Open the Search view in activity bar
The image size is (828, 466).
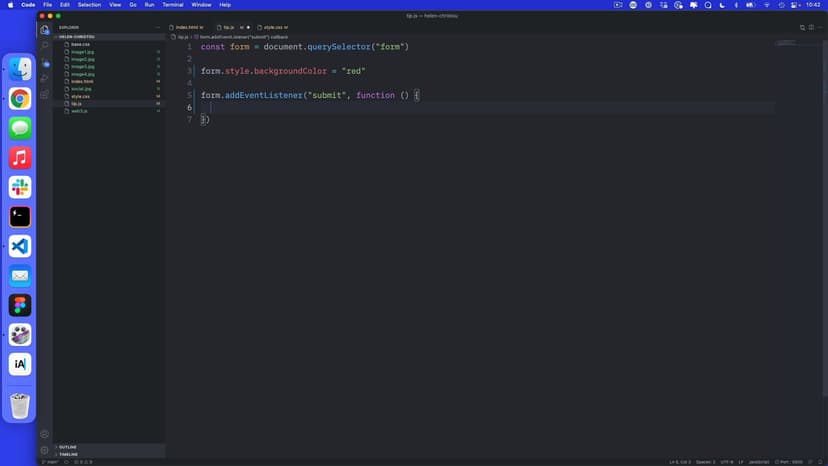point(45,45)
